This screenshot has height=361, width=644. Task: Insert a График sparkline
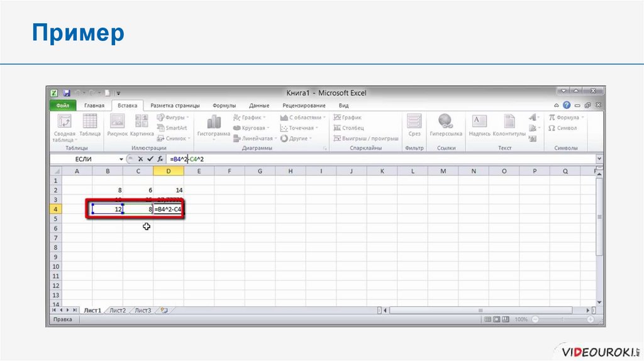pos(347,118)
